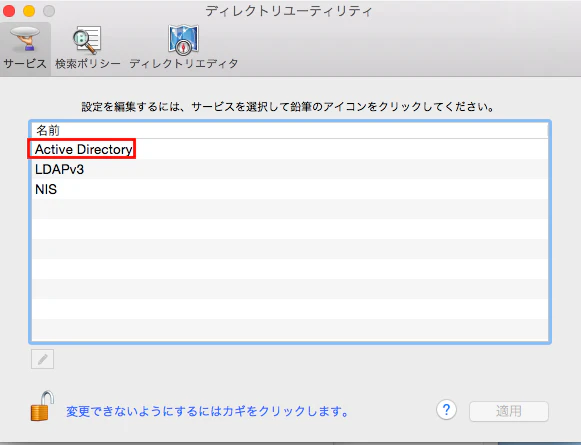Select the LDAPv3 service row

click(x=290, y=169)
